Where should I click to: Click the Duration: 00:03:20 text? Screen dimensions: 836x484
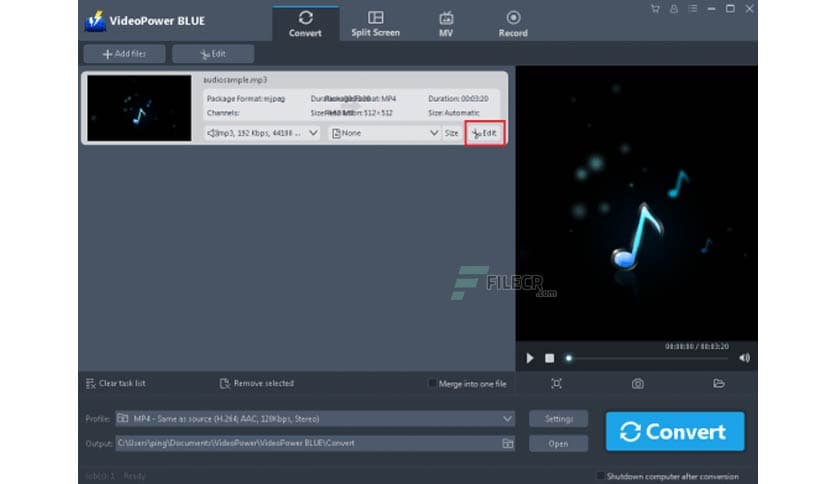[x=458, y=99]
